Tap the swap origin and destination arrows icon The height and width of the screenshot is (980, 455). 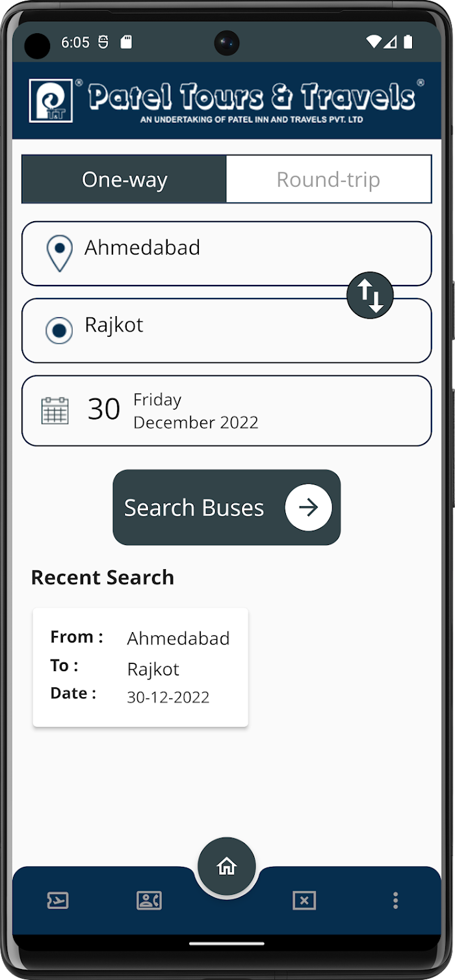[370, 295]
